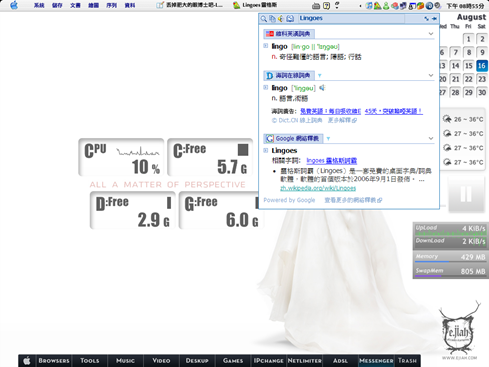Open the second menu next to 系統
This screenshot has width=489, height=367.
57,5
